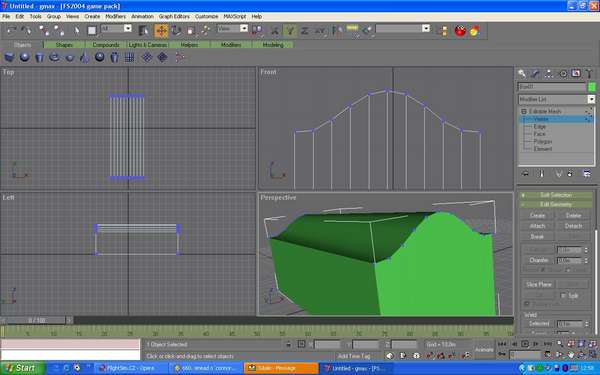Screen dimensions: 600x375
Task: Click the Create button in Edit Geometry
Action: pos(537,215)
